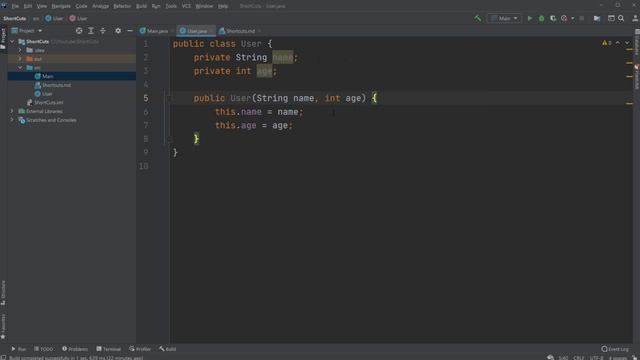Collapse the src folder
The height and width of the screenshot is (360, 640).
[x=20, y=68]
